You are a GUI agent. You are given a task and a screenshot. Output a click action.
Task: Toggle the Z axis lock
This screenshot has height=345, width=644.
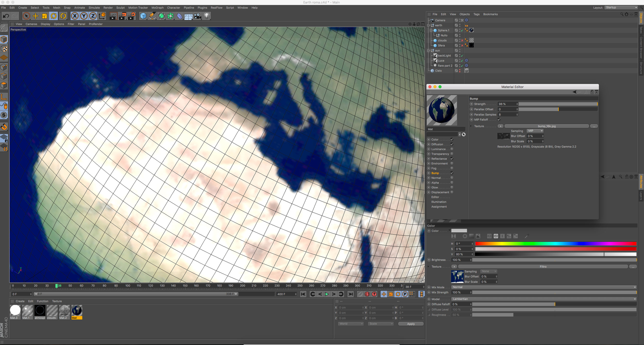click(x=93, y=16)
